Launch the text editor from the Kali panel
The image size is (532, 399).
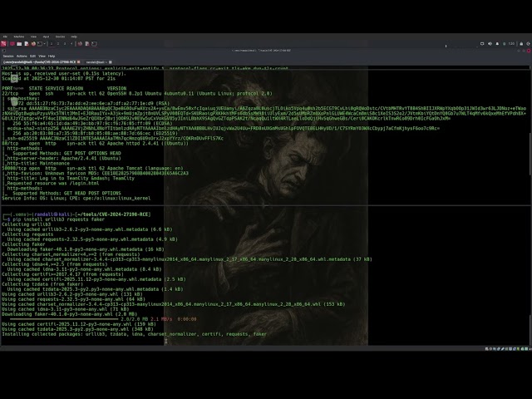pyautogui.click(x=27, y=44)
